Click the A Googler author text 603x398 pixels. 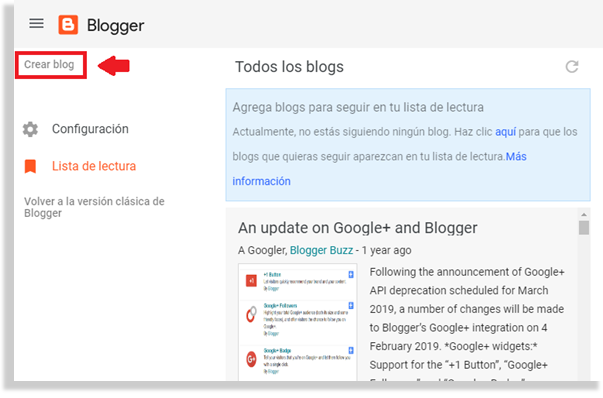[262, 250]
